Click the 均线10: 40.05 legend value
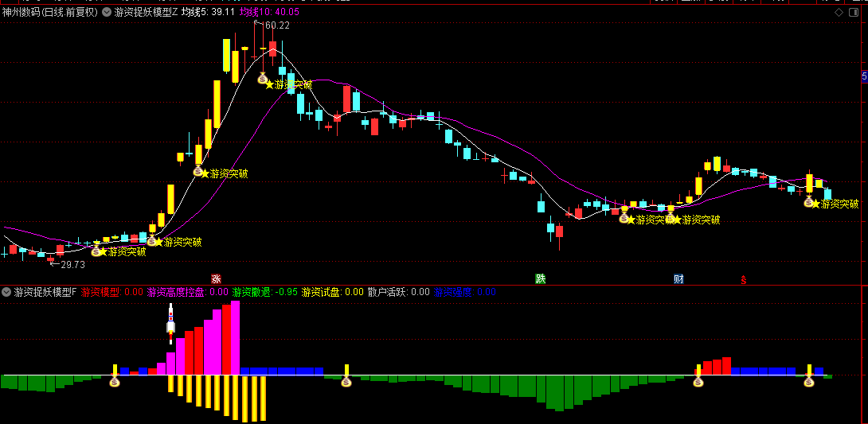Screen dimensions: 868x424 269,13
